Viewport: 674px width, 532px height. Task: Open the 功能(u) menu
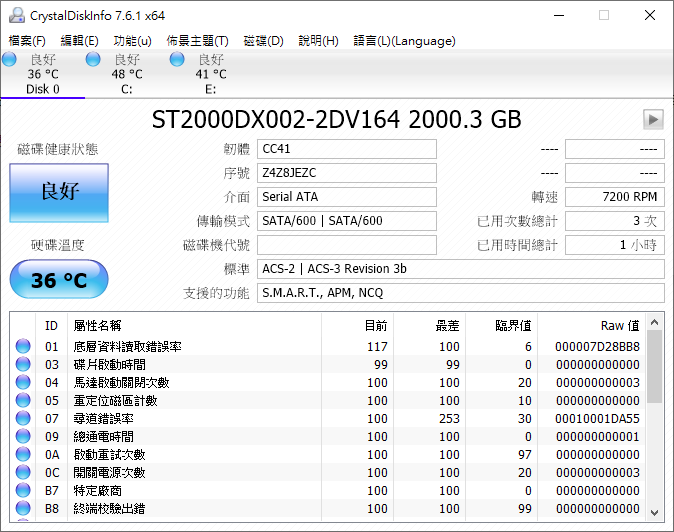click(x=132, y=41)
